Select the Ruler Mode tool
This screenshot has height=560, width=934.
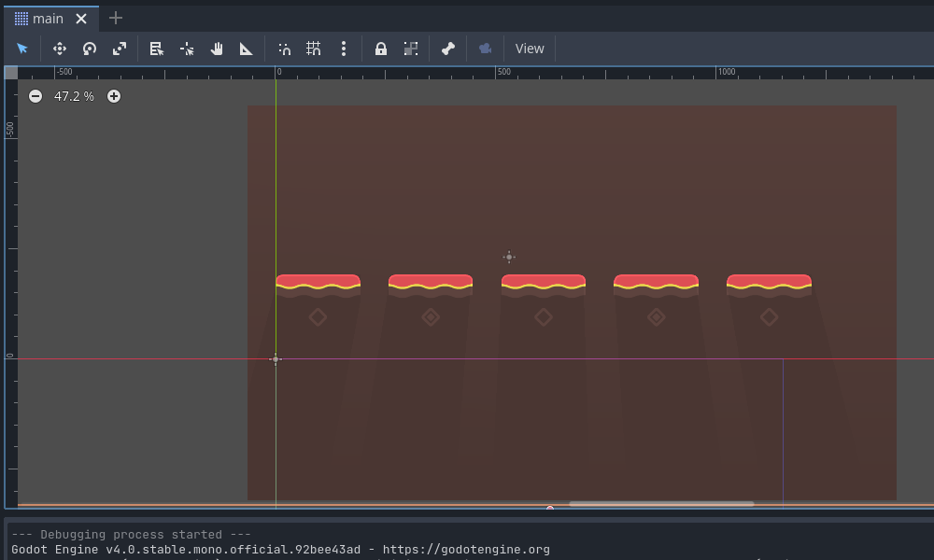(246, 49)
